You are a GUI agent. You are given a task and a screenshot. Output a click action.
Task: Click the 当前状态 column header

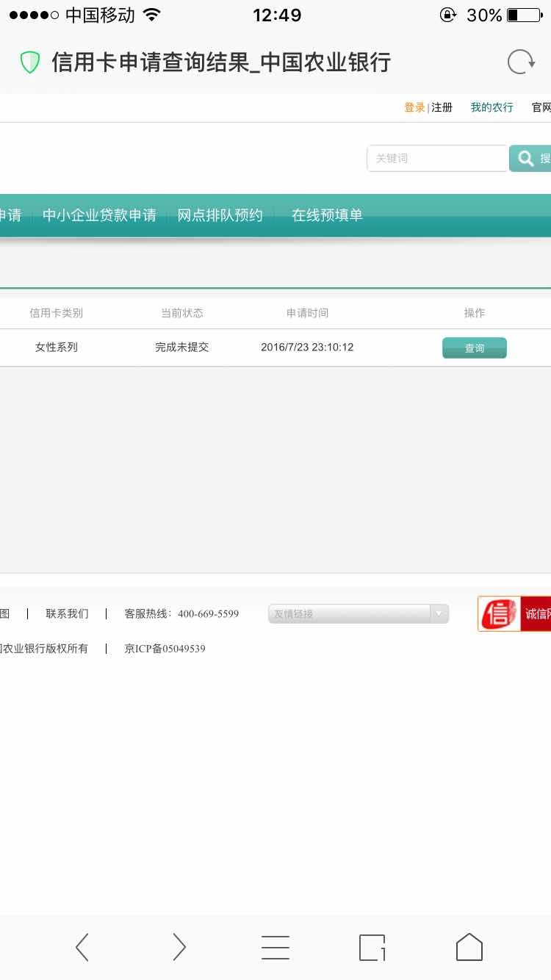(182, 313)
